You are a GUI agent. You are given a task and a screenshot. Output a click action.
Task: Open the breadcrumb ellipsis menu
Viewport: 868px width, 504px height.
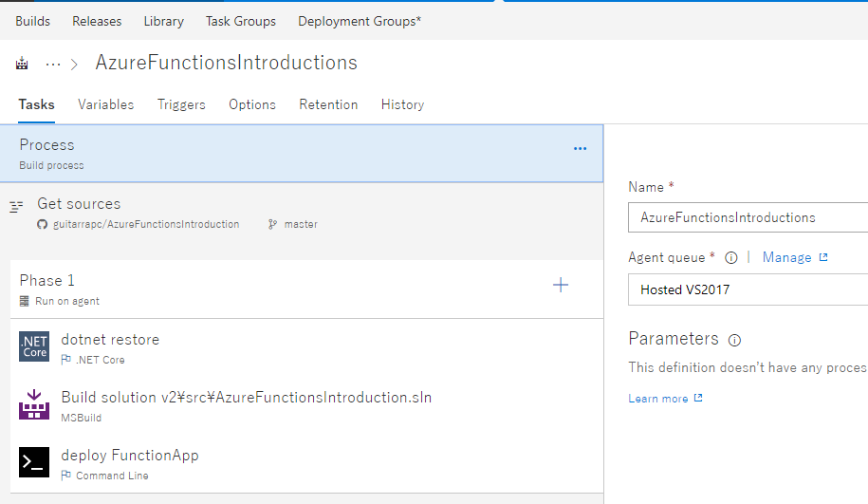point(53,64)
